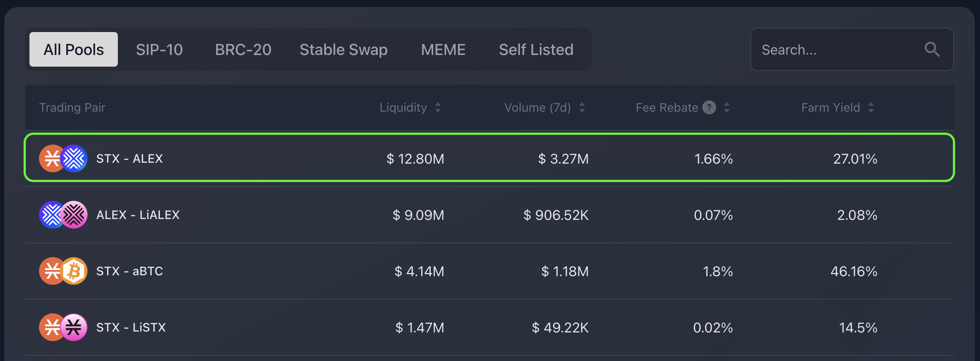Viewport: 980px width, 361px height.
Task: Click the 14.5% farm yield value
Action: point(858,328)
